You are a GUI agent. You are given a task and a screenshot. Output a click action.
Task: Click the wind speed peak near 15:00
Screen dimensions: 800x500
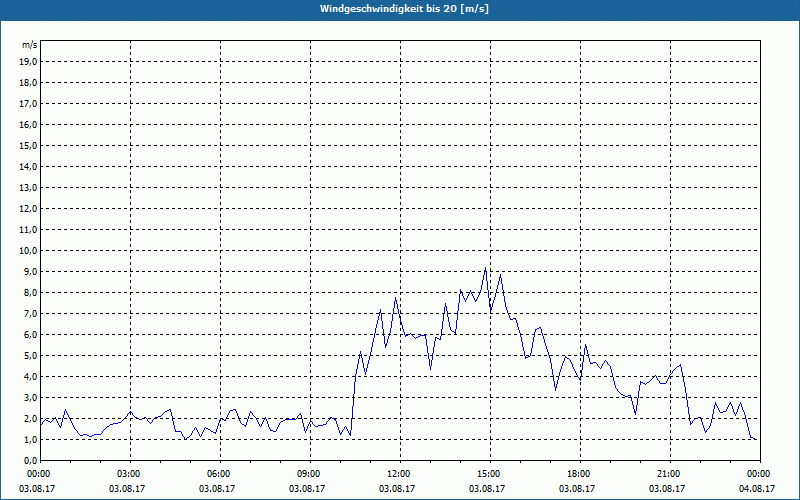485,268
